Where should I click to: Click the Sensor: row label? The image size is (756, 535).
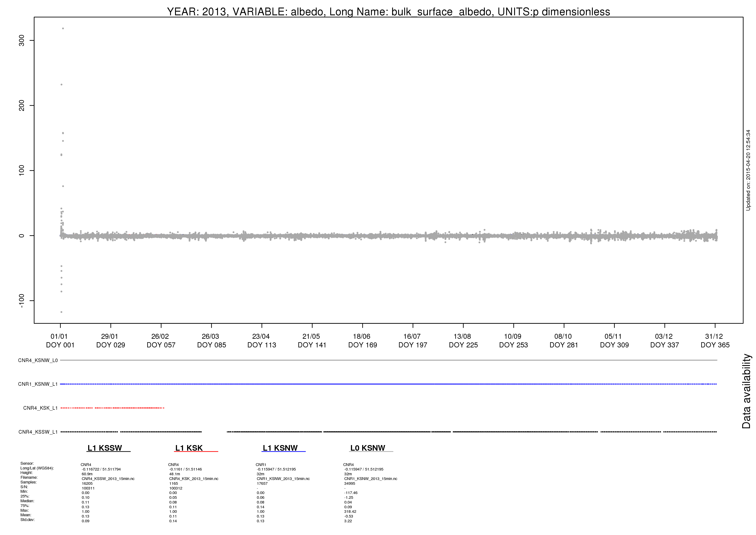27,463
